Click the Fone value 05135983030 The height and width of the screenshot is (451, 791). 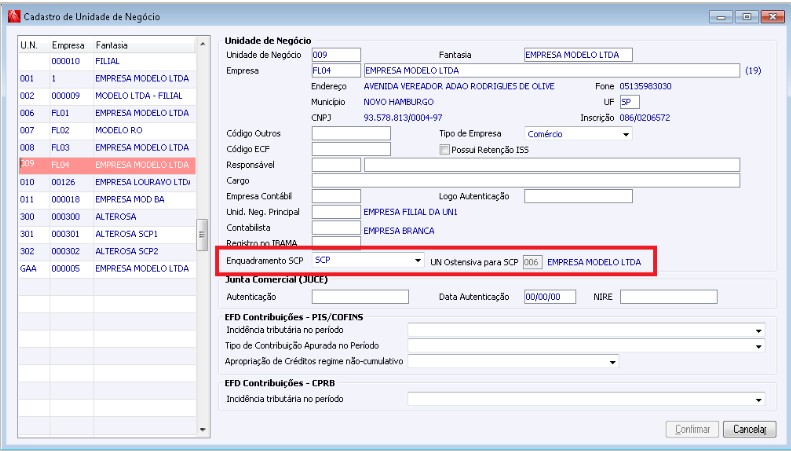[x=645, y=86]
